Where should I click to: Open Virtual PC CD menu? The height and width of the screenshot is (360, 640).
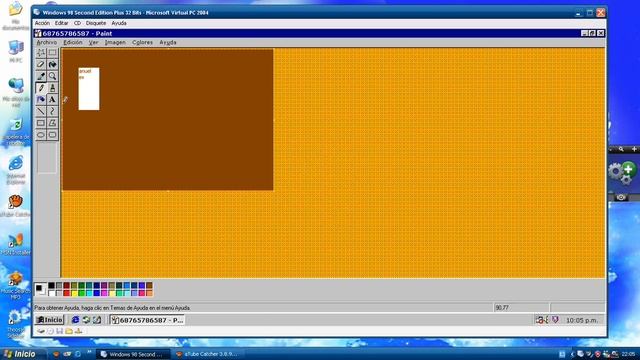tap(77, 23)
